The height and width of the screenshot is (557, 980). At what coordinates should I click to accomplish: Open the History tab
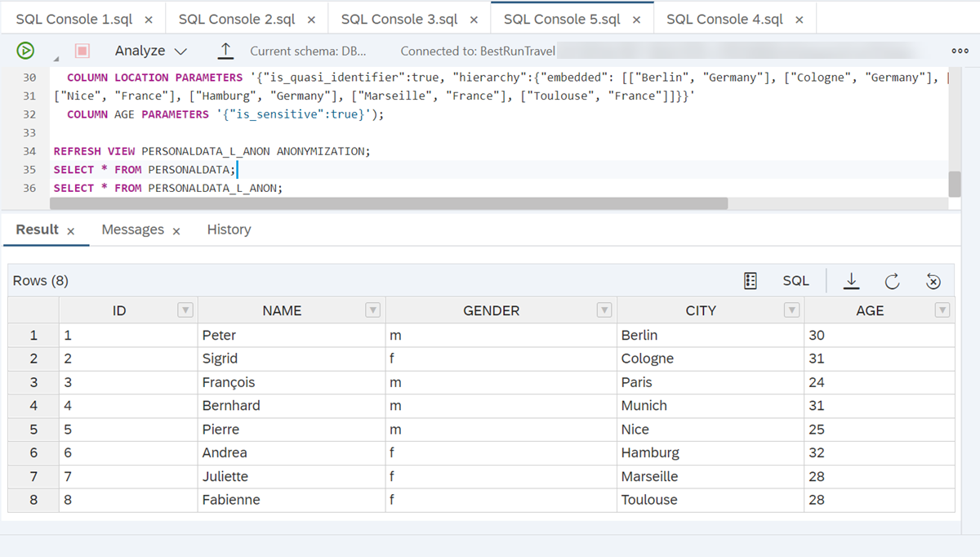pyautogui.click(x=229, y=229)
